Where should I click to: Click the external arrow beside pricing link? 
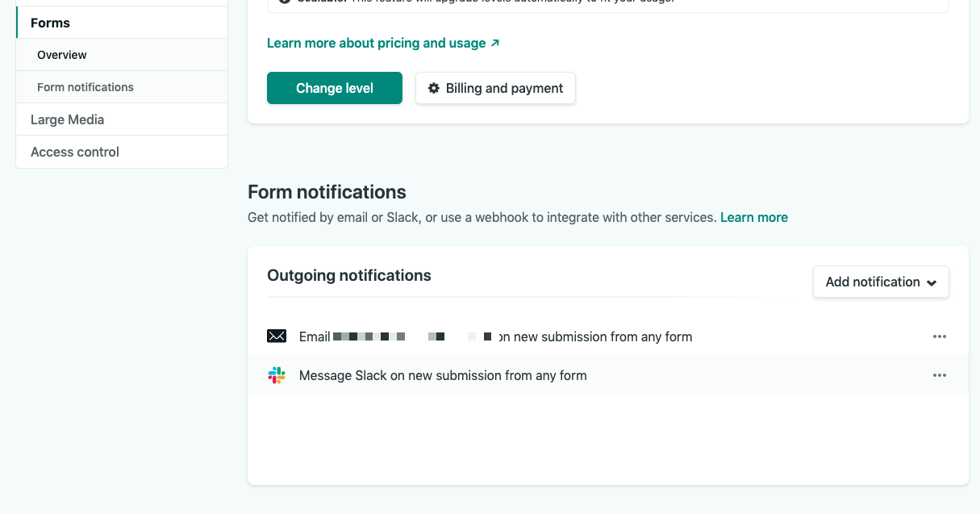click(x=495, y=43)
